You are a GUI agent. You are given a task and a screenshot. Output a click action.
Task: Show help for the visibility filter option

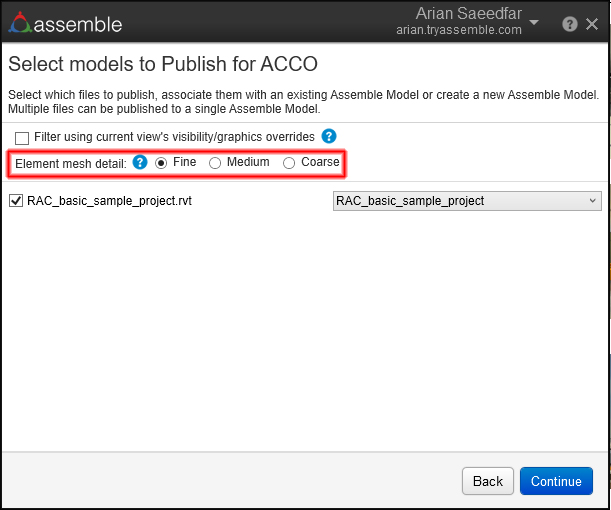[x=329, y=136]
